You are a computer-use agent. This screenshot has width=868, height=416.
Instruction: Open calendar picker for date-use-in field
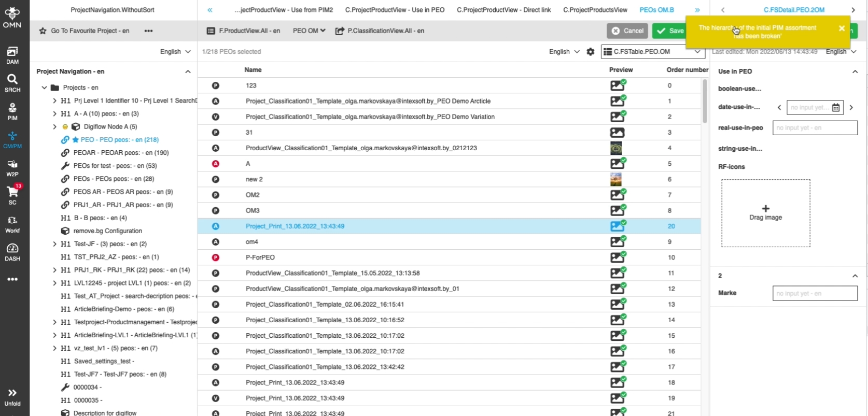[x=836, y=108]
